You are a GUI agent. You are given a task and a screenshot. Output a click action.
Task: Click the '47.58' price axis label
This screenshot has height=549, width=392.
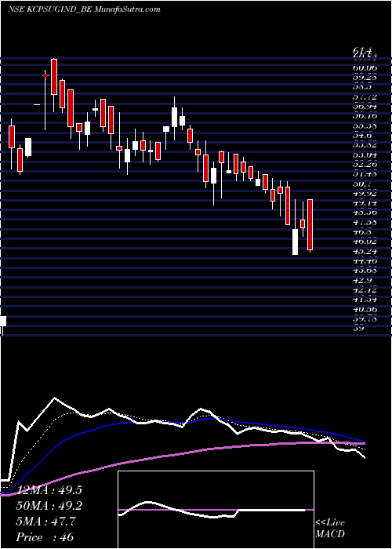[364, 222]
